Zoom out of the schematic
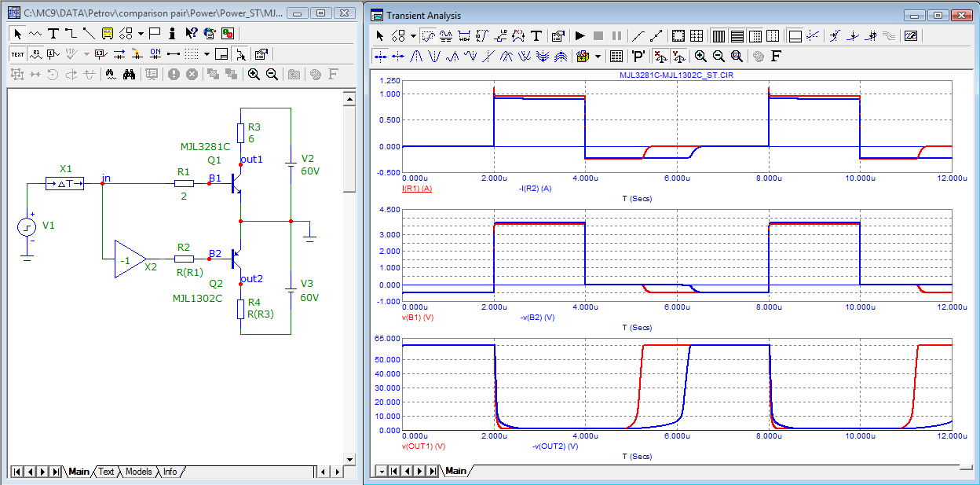This screenshot has width=980, height=485. [272, 75]
